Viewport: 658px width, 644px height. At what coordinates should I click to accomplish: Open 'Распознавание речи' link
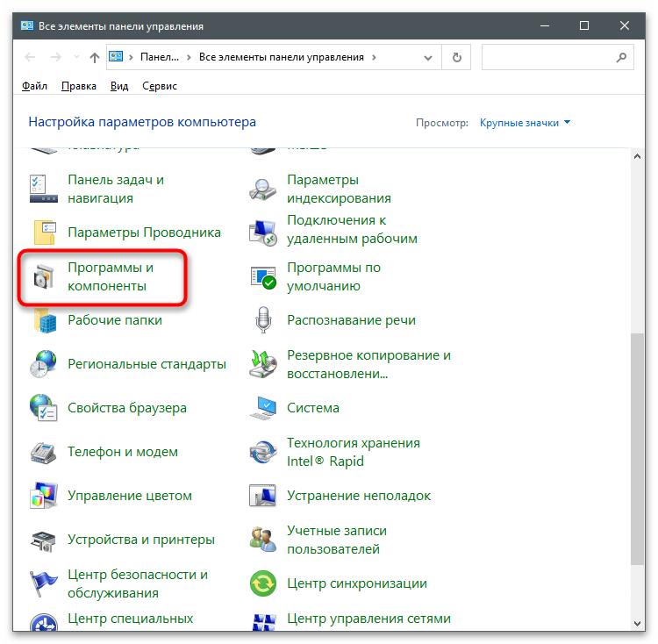tap(351, 320)
